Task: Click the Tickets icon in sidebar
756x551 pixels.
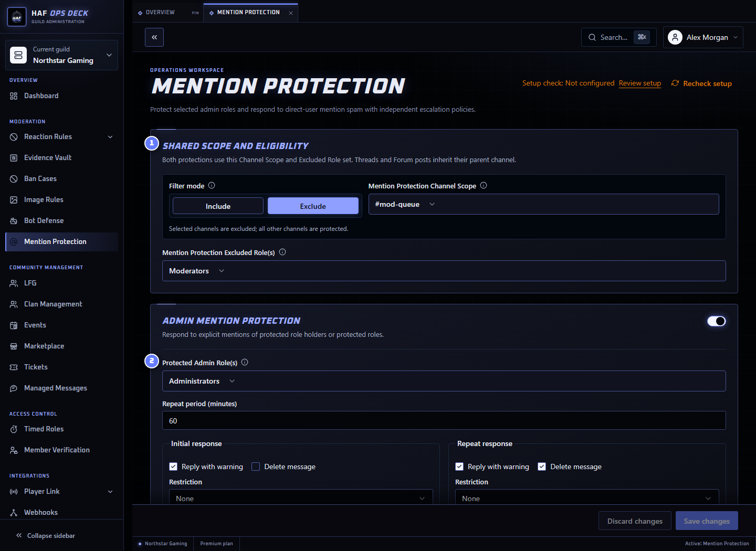Action: 14,367
